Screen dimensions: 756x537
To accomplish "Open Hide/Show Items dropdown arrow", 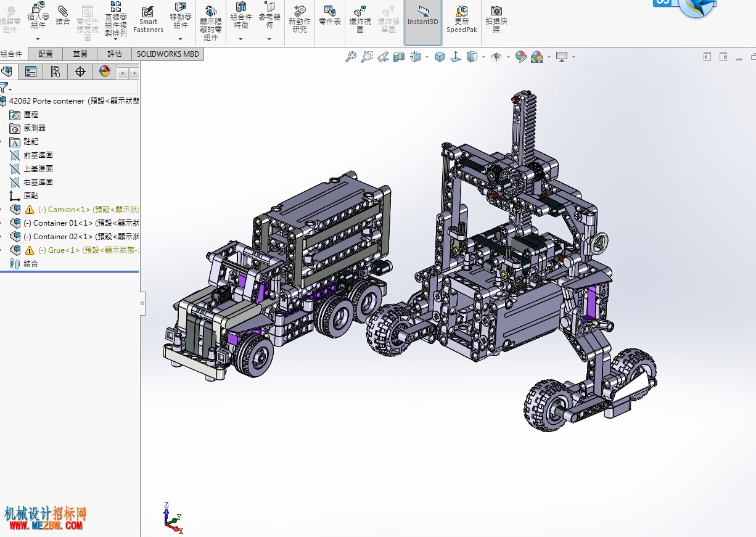I will coord(508,57).
